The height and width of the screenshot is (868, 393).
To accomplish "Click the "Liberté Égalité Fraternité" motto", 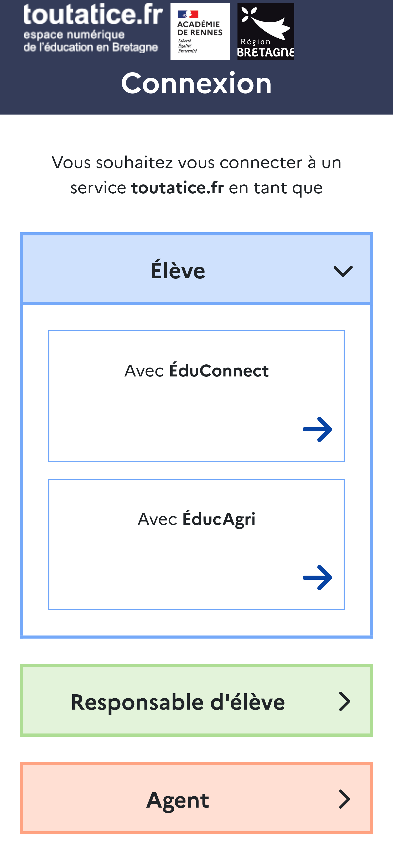I will pyautogui.click(x=187, y=46).
